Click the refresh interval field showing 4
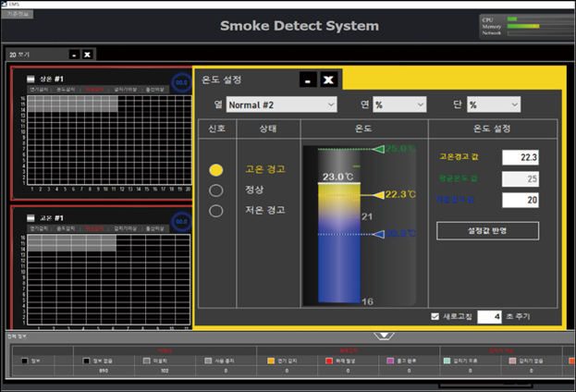 point(489,317)
